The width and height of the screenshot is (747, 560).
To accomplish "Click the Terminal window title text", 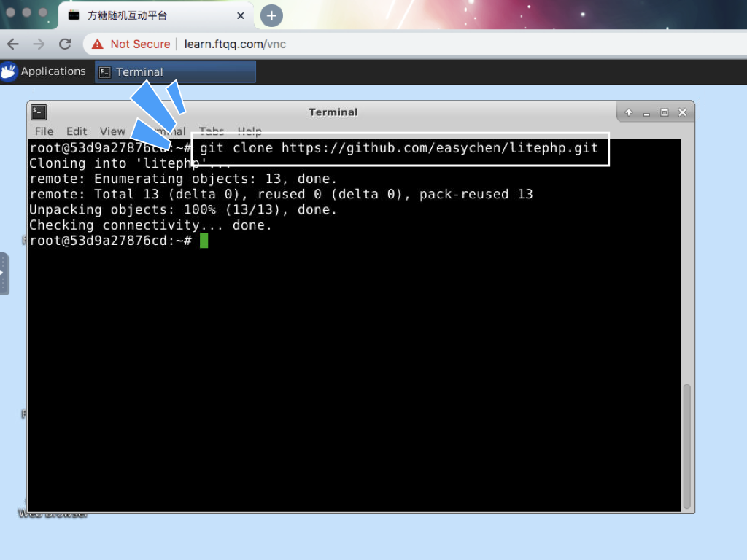I will pos(333,112).
